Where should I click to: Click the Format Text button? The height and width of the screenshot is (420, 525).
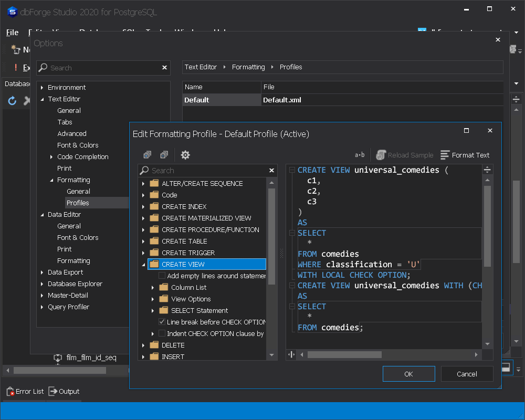coord(465,155)
